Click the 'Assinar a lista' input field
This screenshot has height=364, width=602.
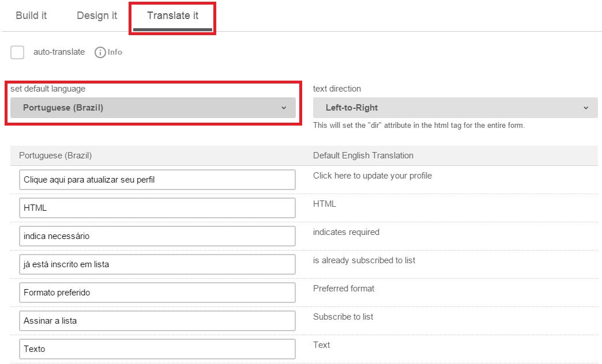[x=157, y=321]
